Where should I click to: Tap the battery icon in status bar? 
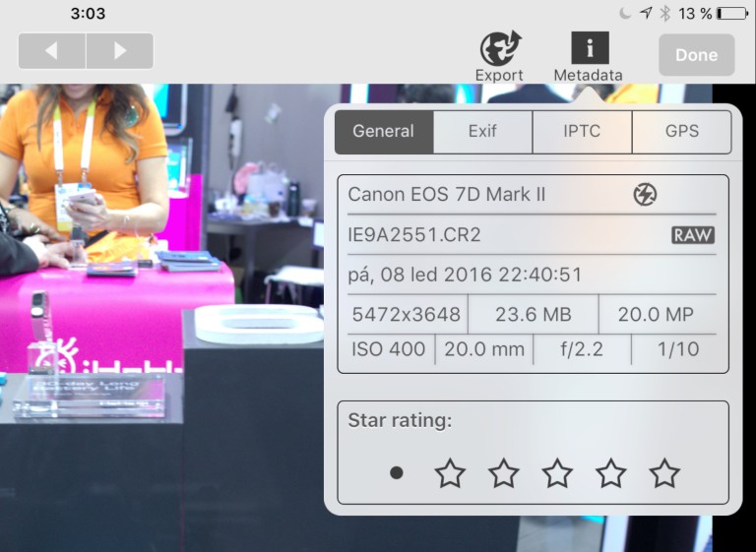pos(732,14)
